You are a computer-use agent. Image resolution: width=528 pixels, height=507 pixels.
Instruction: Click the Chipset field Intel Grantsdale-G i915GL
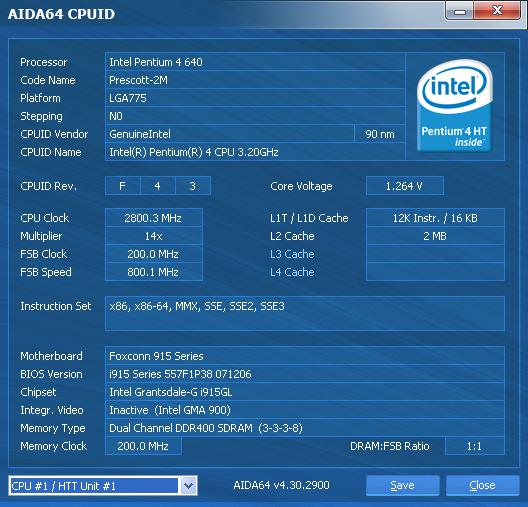tap(305, 392)
